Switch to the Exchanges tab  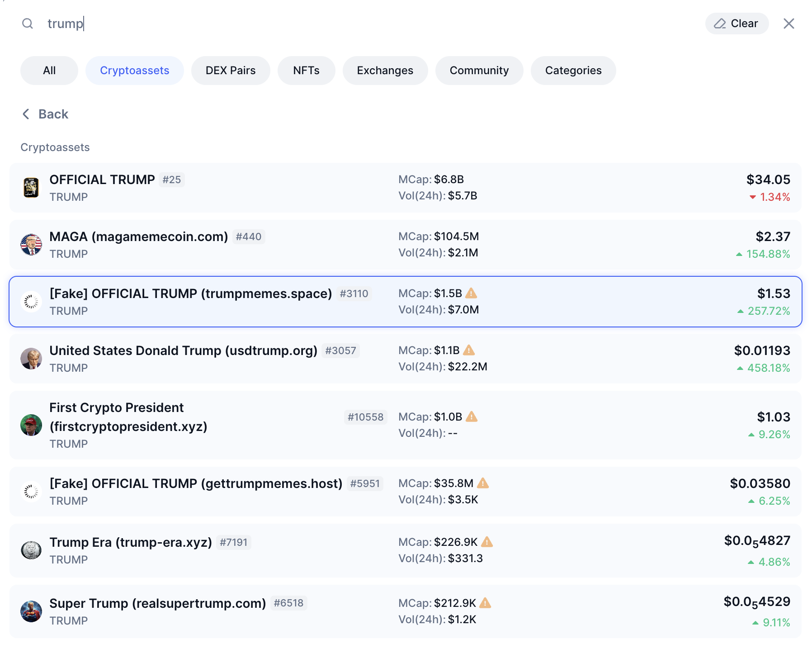(385, 71)
